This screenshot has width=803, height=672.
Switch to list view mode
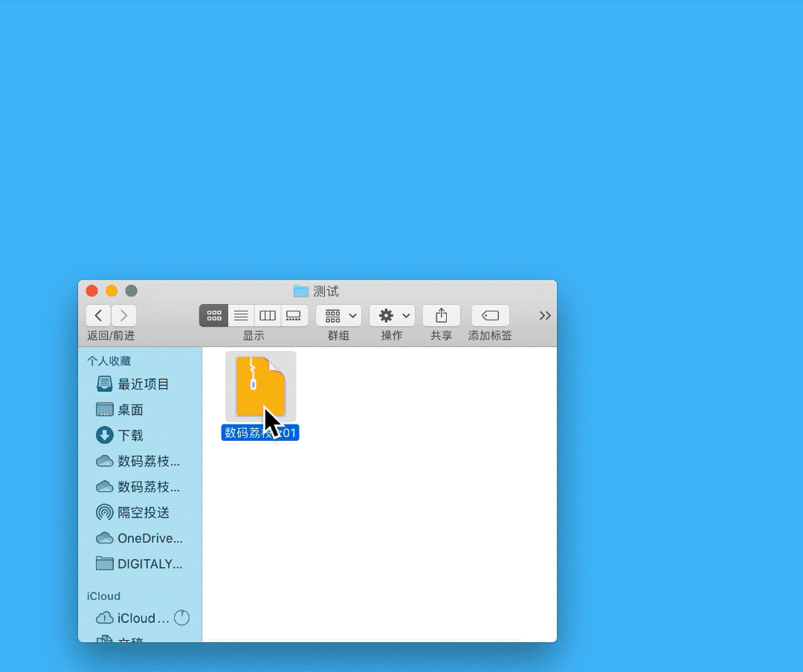(x=241, y=315)
